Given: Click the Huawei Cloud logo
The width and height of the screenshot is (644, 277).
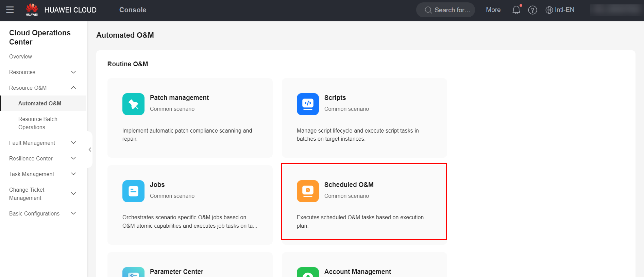Looking at the screenshot, I should pos(32,10).
